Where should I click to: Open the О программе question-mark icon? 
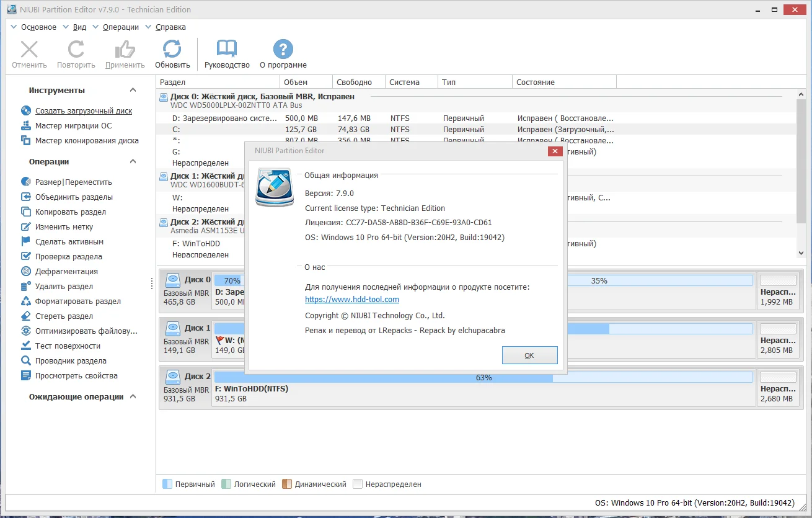[283, 49]
